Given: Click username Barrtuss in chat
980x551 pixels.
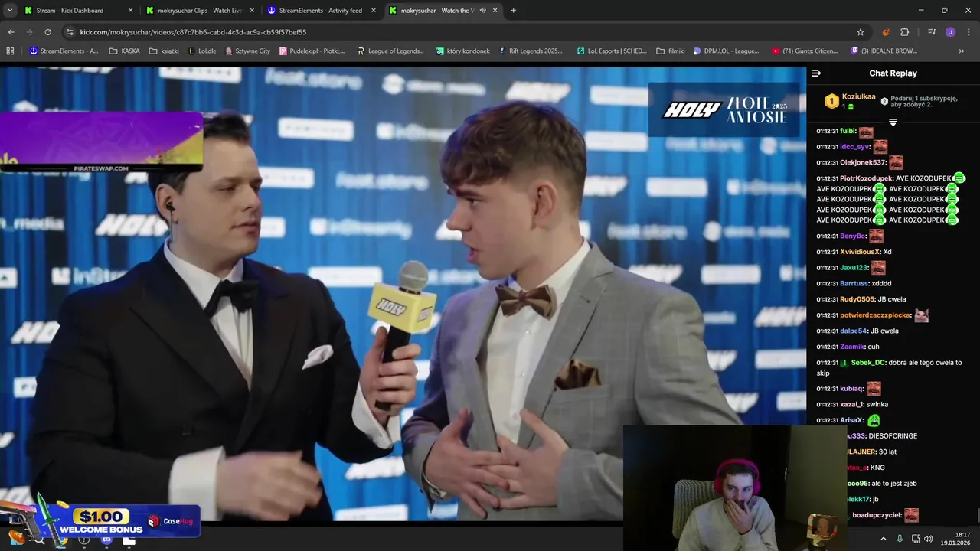Looking at the screenshot, I should click(854, 284).
